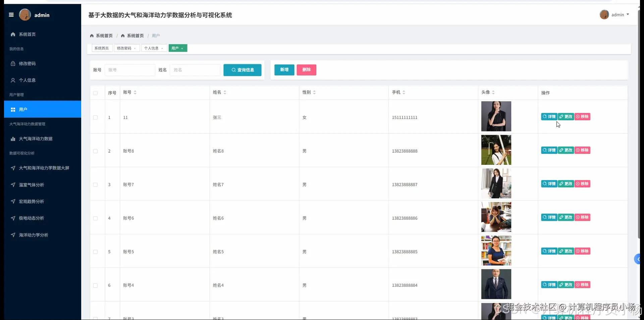Click 更改 for user 张三
The height and width of the screenshot is (320, 644).
[x=566, y=117]
